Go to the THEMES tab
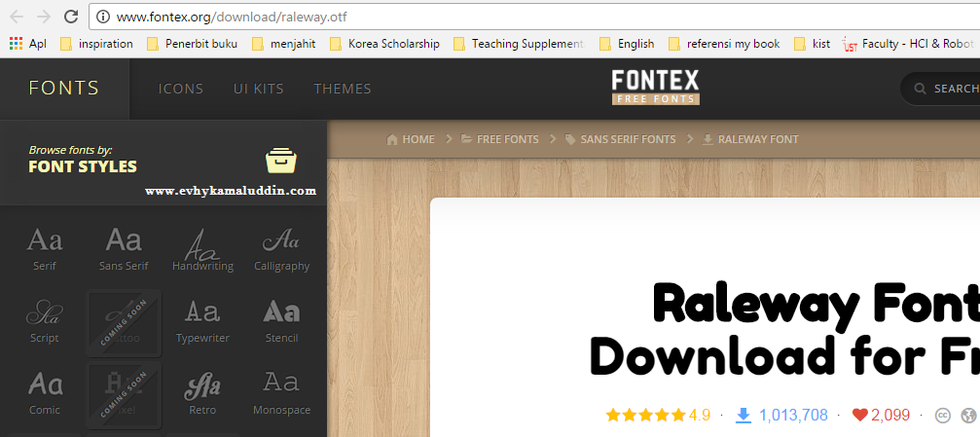 click(x=343, y=89)
